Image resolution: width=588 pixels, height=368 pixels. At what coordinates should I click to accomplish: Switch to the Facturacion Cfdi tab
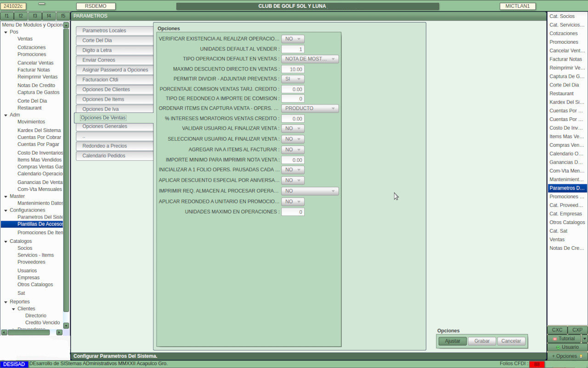(114, 80)
